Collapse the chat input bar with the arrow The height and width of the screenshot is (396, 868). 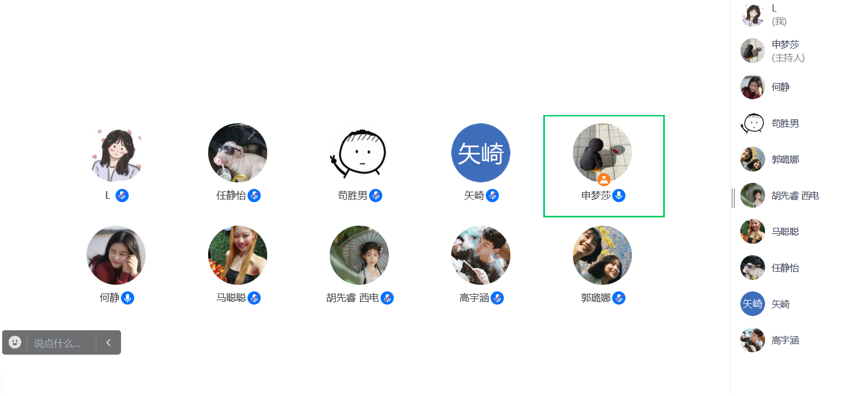coord(108,342)
